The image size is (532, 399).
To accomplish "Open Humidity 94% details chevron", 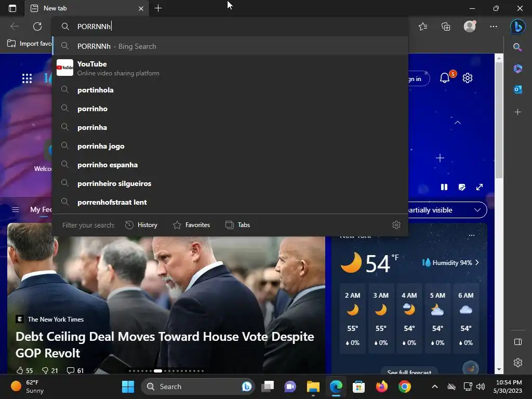I will coord(477,262).
